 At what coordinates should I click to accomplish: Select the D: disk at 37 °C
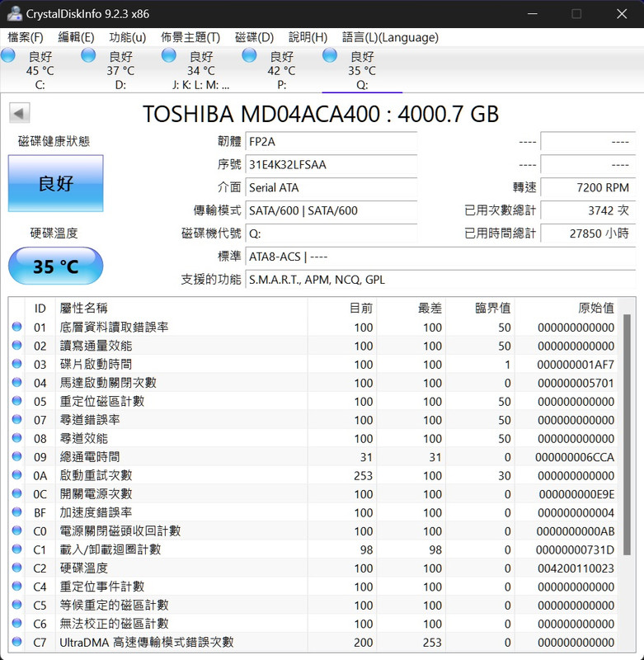(120, 69)
